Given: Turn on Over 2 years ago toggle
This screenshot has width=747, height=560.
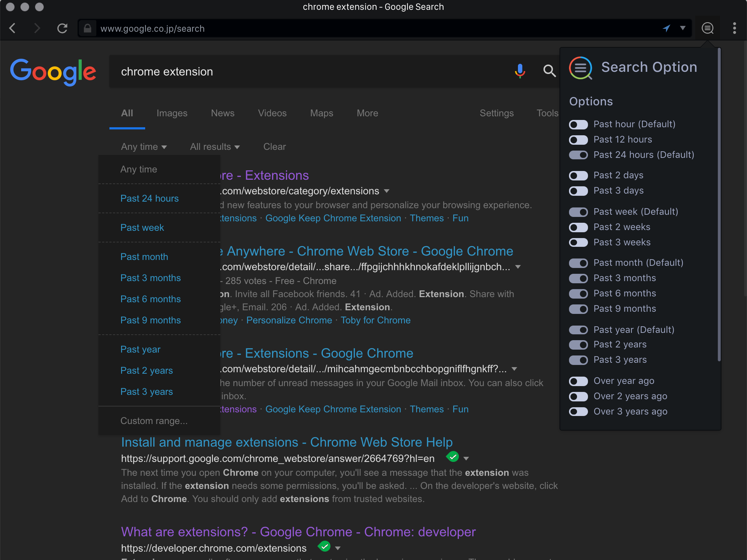Looking at the screenshot, I should tap(578, 396).
